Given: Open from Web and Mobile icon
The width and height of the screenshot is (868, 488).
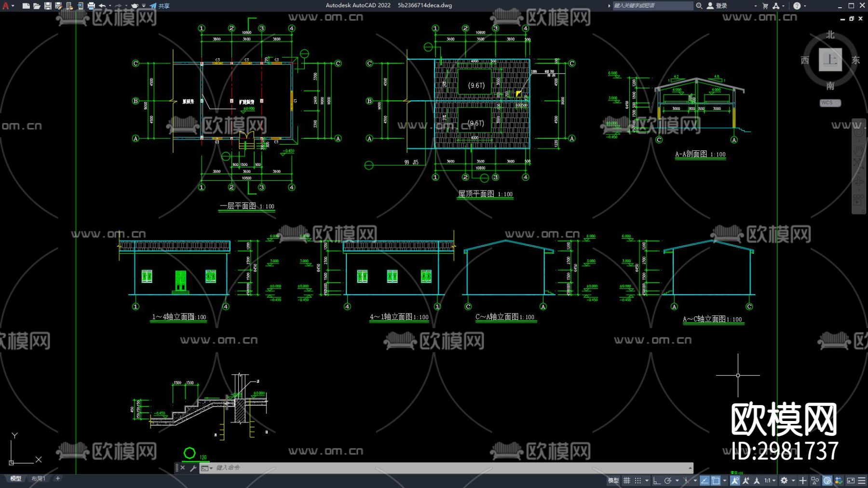Looking at the screenshot, I should pyautogui.click(x=69, y=6).
